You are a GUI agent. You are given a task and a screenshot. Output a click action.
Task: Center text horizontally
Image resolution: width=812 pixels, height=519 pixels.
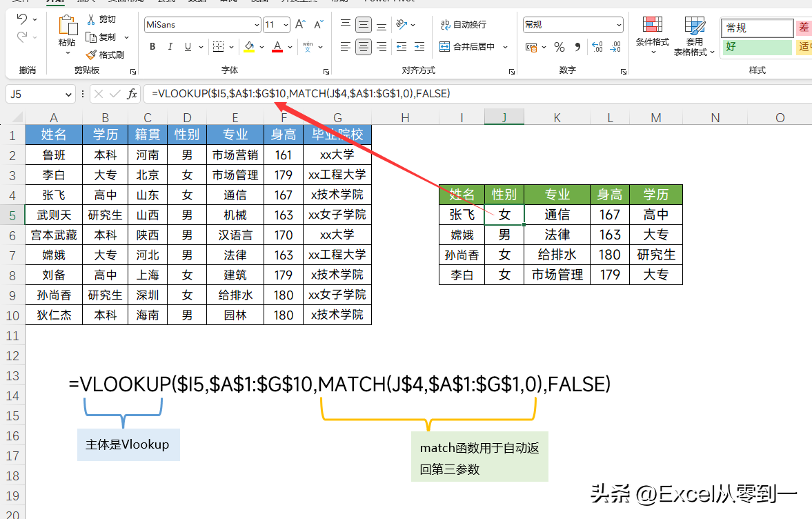(364, 47)
